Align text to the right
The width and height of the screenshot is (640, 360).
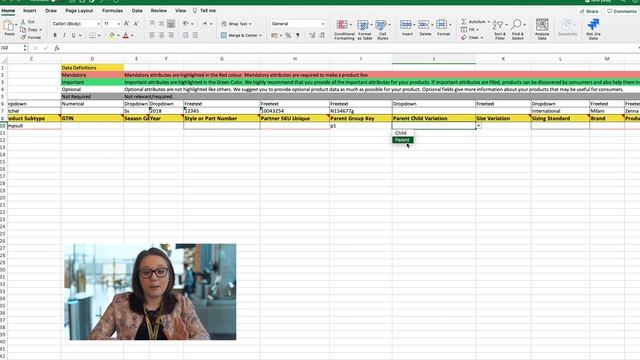point(171,36)
